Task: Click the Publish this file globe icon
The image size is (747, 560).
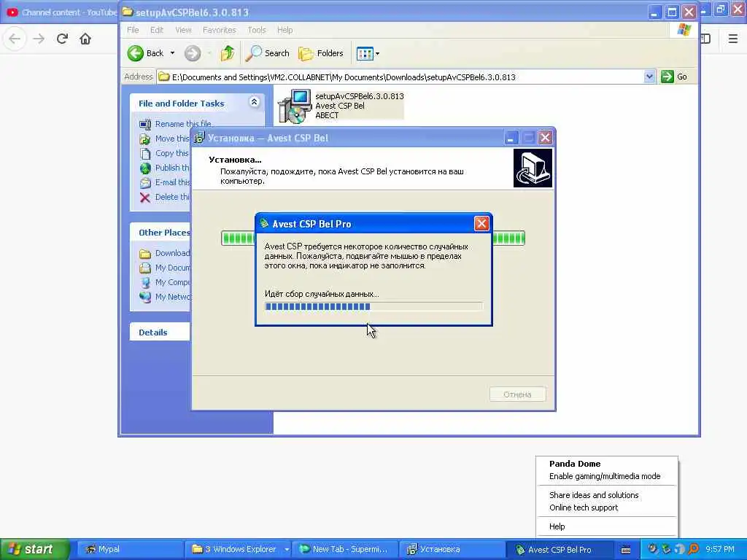Action: point(145,168)
